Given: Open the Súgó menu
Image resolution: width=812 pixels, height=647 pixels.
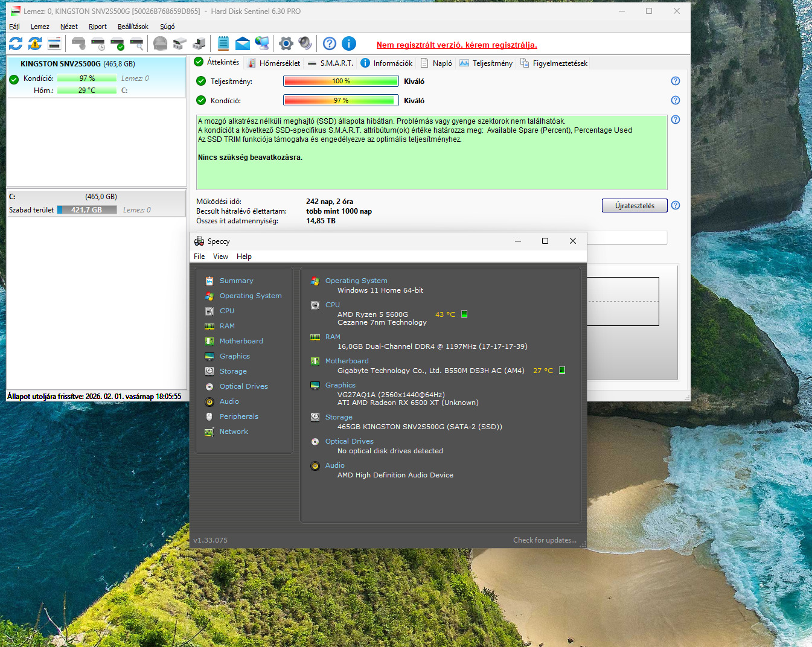Looking at the screenshot, I should [167, 27].
